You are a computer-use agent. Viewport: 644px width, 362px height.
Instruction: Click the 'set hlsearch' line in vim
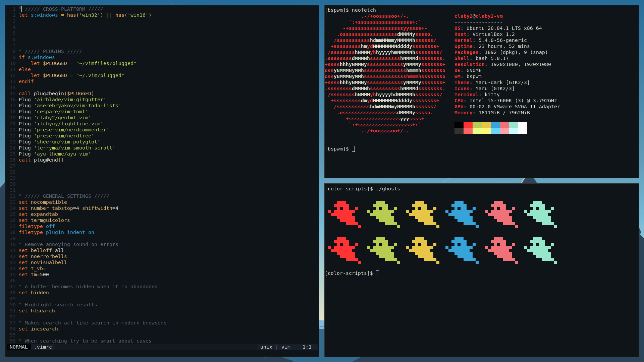coord(37,311)
